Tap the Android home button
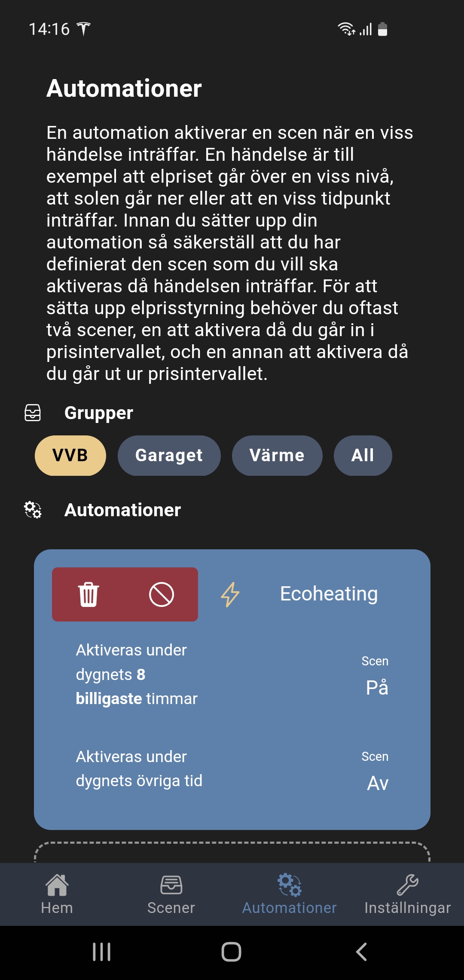The height and width of the screenshot is (980, 464). pyautogui.click(x=231, y=952)
